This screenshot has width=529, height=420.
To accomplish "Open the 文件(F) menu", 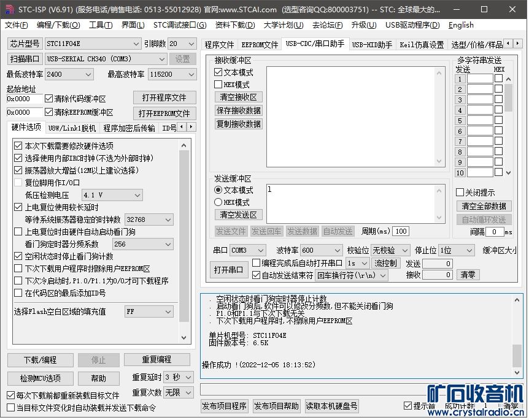I will point(17,25).
